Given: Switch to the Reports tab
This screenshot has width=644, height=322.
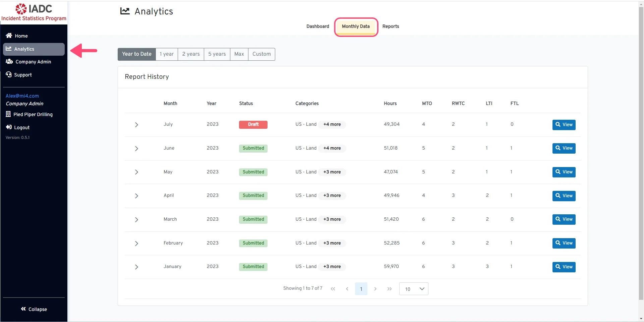Looking at the screenshot, I should click(391, 26).
